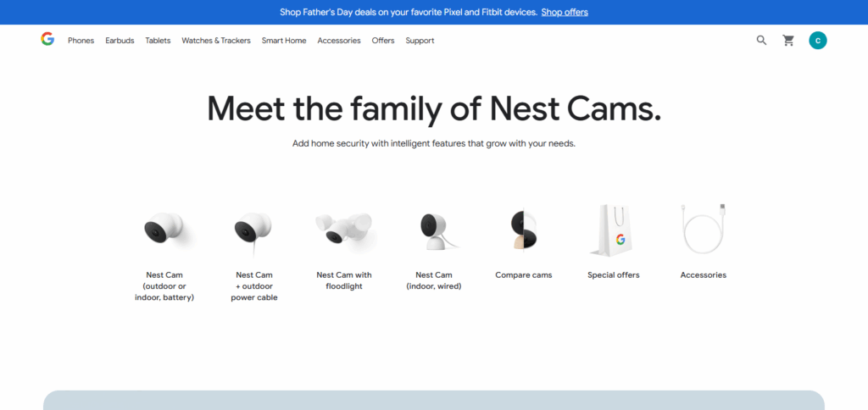The height and width of the screenshot is (410, 868).
Task: Click the 'Add home security with intelligent features' subtitle
Action: click(x=434, y=143)
